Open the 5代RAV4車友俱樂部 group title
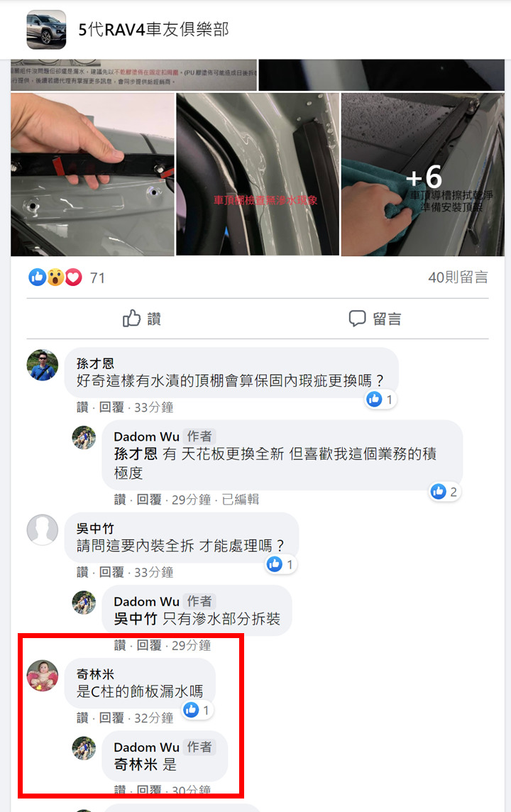 (x=153, y=30)
